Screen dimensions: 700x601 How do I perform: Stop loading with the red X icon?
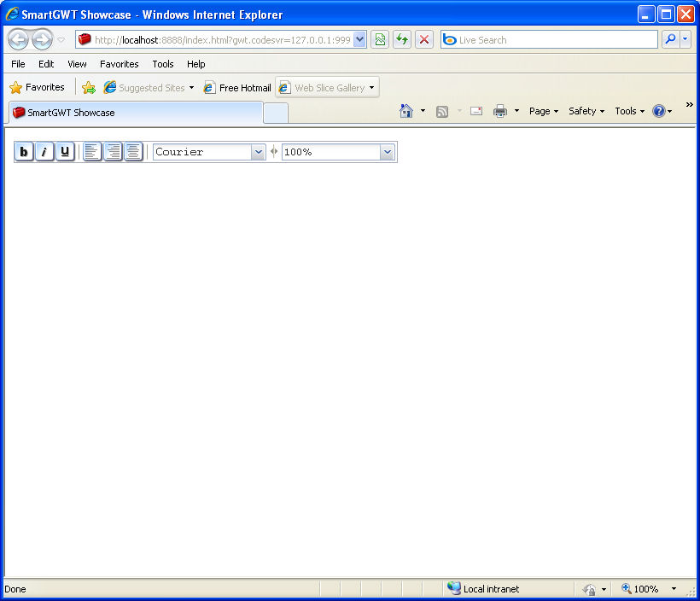pyautogui.click(x=424, y=40)
